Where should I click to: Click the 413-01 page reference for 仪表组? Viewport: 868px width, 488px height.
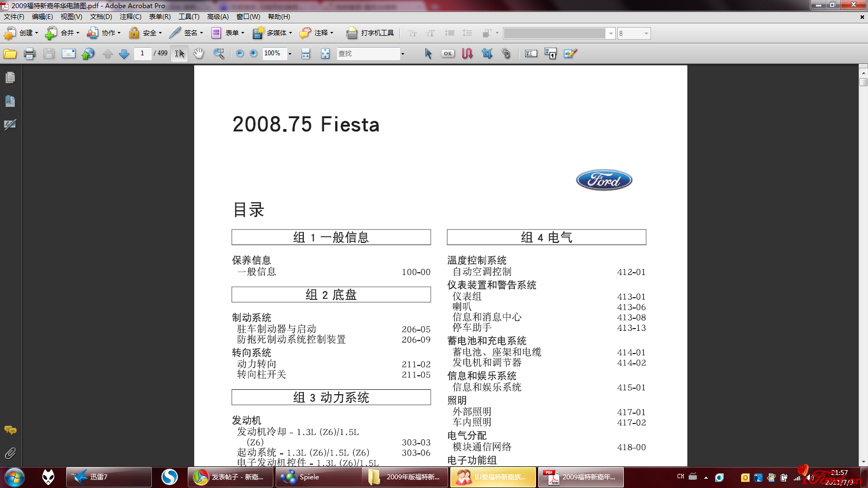[x=631, y=297]
